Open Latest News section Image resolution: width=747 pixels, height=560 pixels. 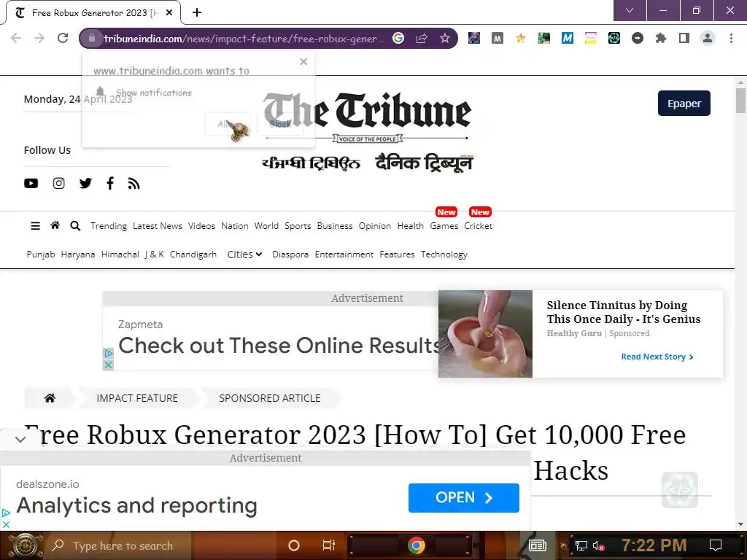[158, 226]
